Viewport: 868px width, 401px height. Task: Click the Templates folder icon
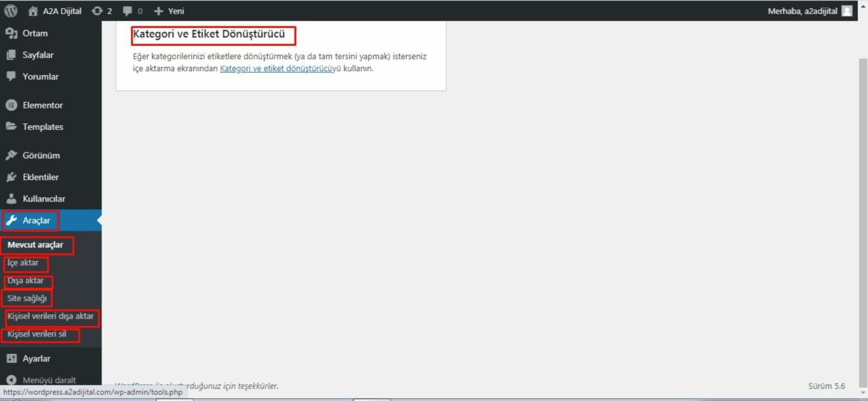(x=11, y=127)
